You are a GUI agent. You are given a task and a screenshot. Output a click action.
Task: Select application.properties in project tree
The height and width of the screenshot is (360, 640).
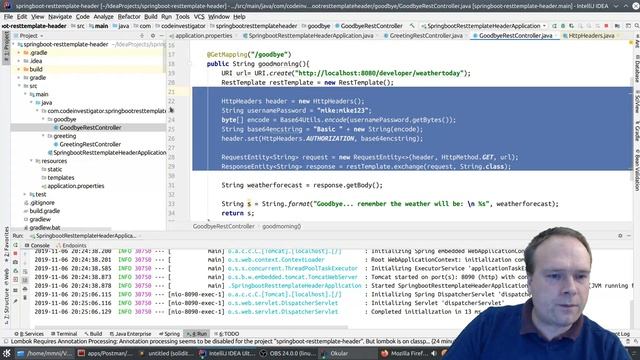point(76,186)
